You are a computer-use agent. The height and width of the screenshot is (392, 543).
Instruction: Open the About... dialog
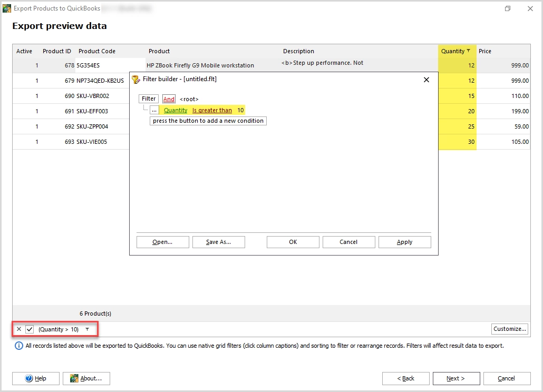[86, 378]
